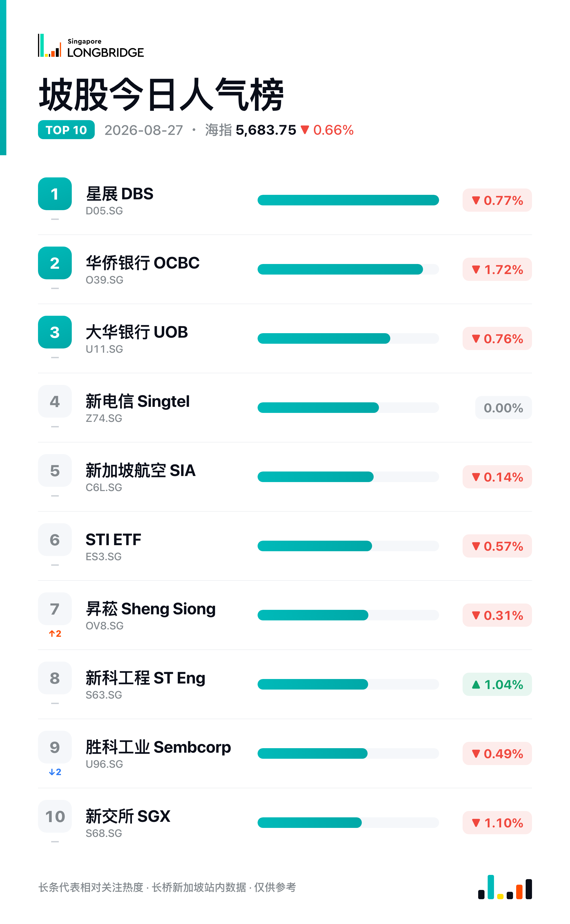570x924 pixels.
Task: Open the 星展 DBS stock entry
Action: point(120,200)
